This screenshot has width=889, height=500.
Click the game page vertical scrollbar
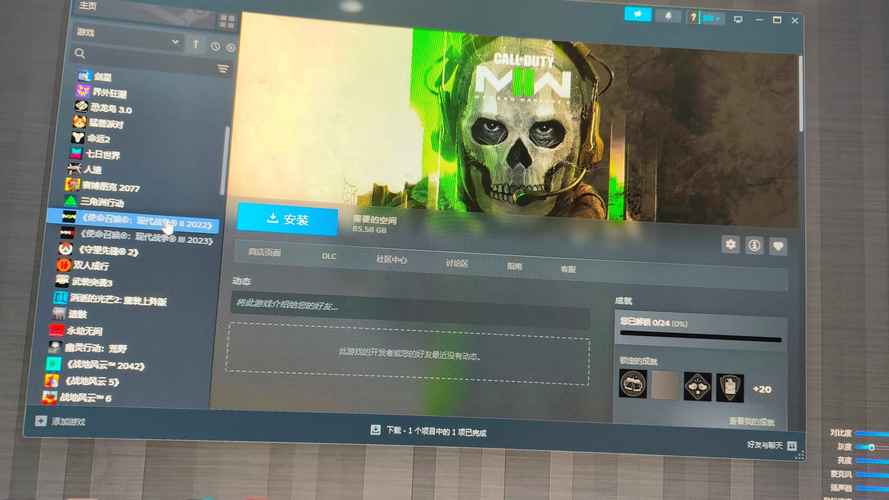(801, 94)
